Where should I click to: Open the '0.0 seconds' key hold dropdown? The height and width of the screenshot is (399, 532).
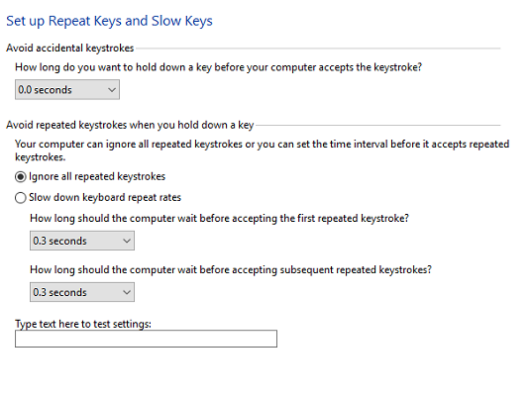66,90
